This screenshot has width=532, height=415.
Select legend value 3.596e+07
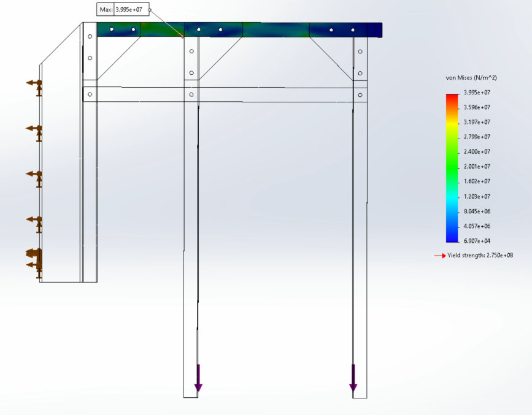click(x=477, y=107)
